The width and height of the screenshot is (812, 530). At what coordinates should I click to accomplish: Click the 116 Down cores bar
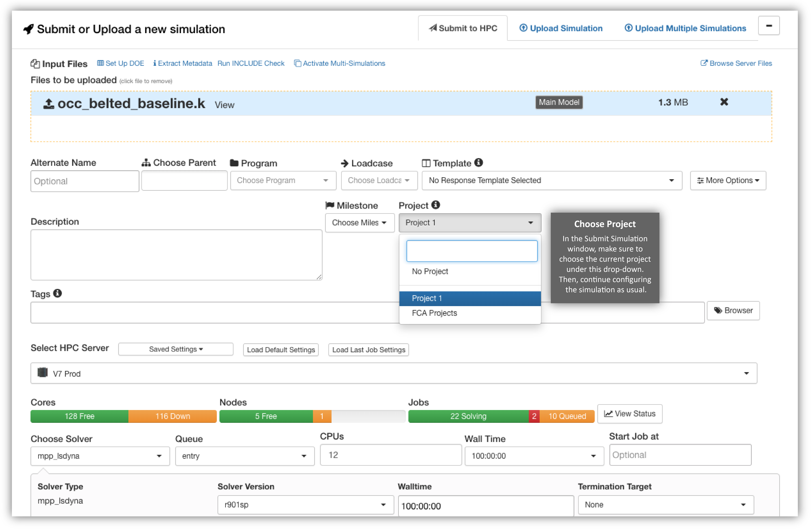tap(173, 416)
